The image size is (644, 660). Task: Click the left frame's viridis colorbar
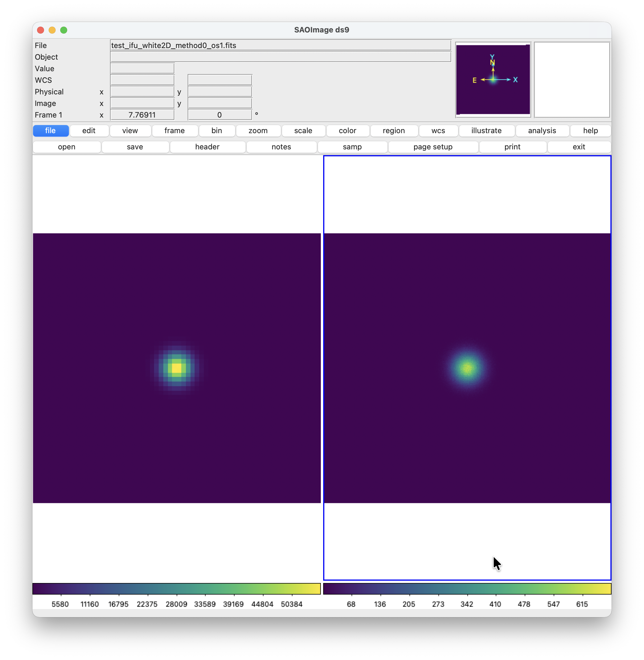tap(176, 589)
